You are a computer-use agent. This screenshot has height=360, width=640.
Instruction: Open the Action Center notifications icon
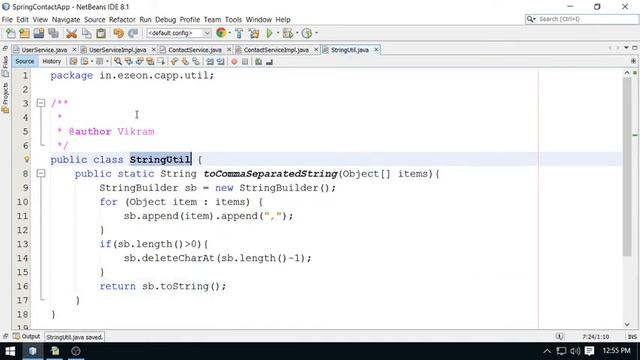click(589, 351)
